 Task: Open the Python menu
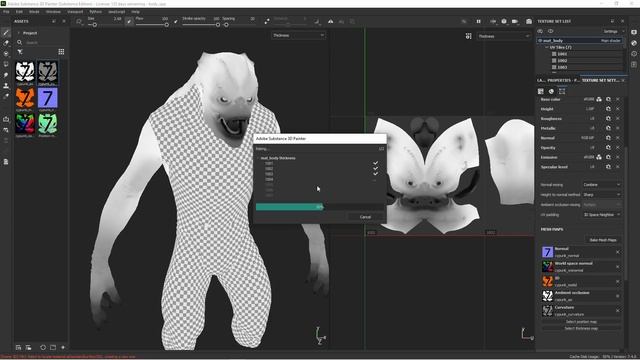(96, 12)
